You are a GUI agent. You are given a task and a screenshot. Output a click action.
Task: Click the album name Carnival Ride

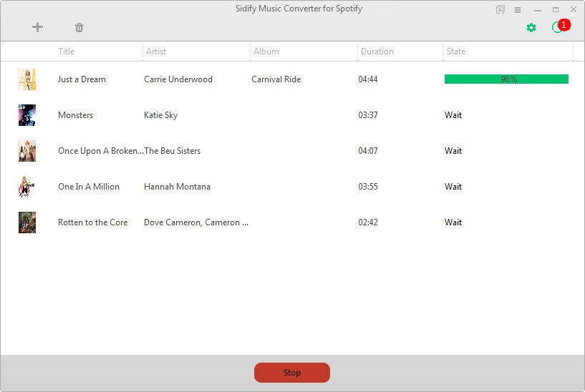276,79
